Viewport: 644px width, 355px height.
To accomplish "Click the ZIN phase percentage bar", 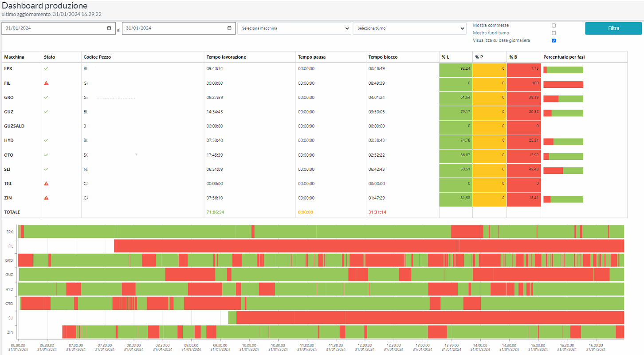I will [x=563, y=199].
